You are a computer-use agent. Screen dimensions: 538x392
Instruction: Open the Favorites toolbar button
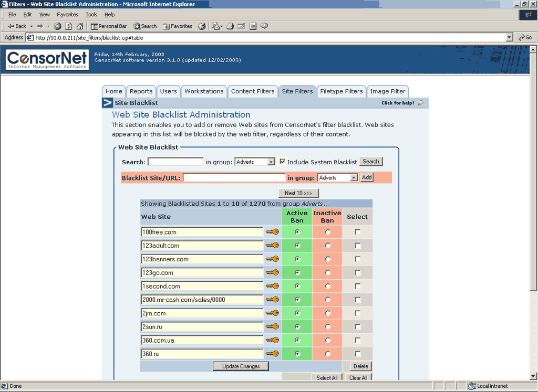tap(178, 26)
